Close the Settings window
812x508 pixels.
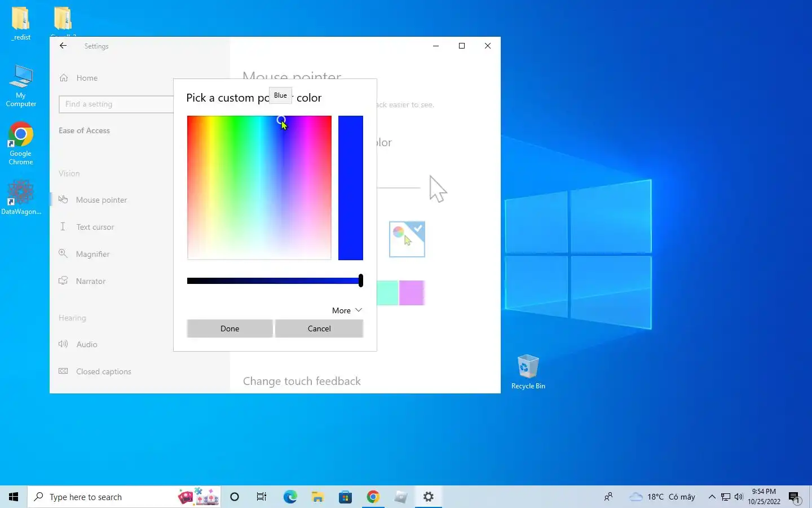488,46
